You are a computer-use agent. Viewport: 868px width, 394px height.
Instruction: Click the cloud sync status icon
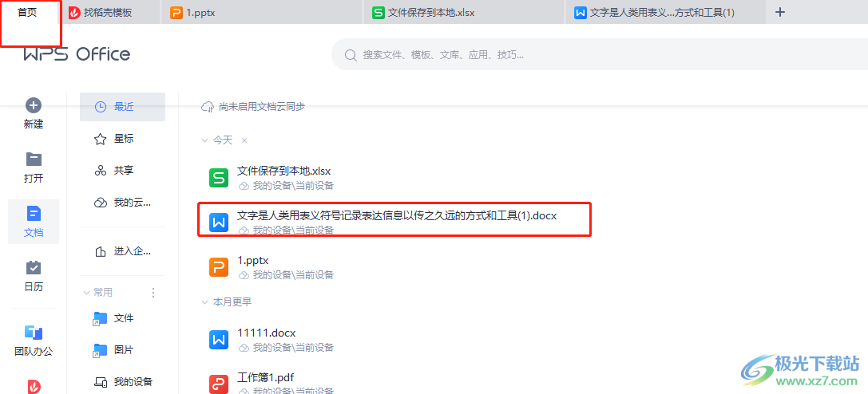pos(208,107)
